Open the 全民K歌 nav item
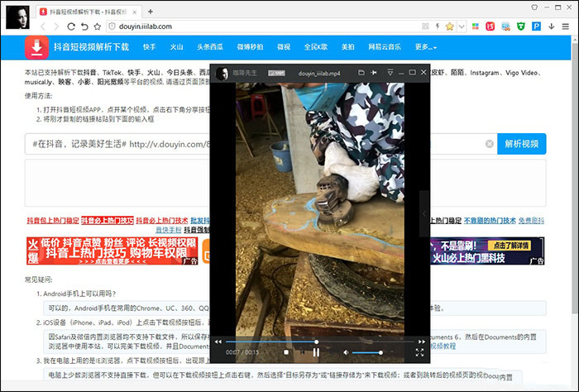Screen dimensions: 579x392 coord(316,47)
